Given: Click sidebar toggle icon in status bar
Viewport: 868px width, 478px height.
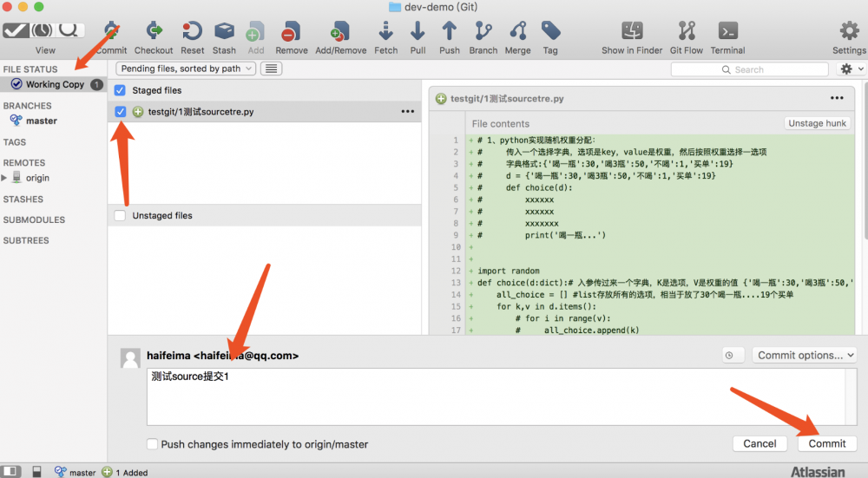Looking at the screenshot, I should click(x=10, y=471).
